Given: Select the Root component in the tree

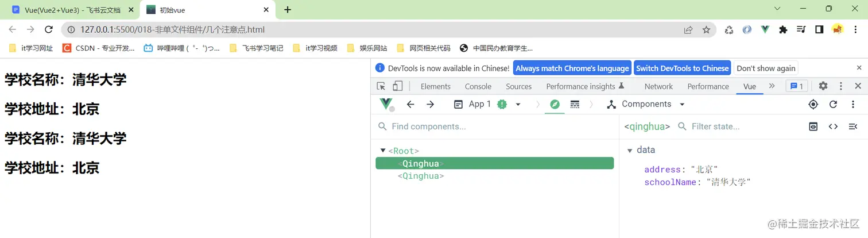Looking at the screenshot, I should 404,151.
